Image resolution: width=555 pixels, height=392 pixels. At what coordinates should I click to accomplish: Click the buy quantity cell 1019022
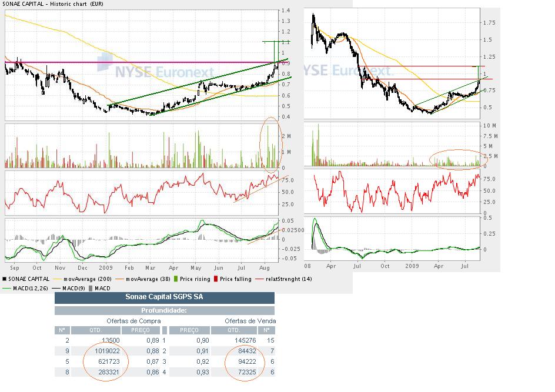point(107,351)
